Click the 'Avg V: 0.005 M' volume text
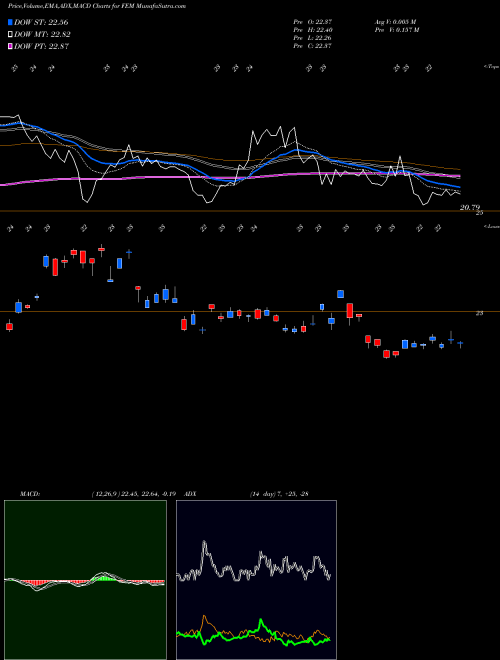Screen dimensions: 500x660 (396, 22)
